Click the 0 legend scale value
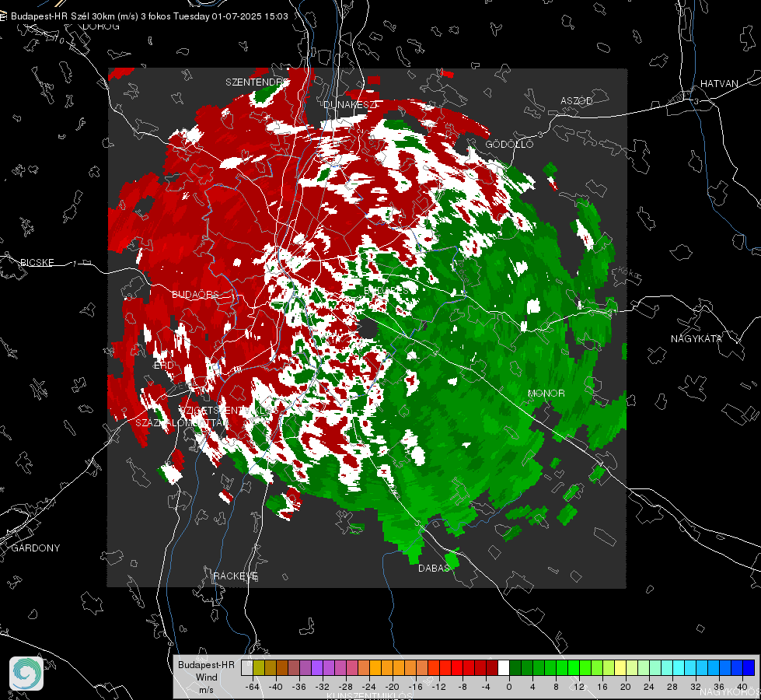 [509, 687]
